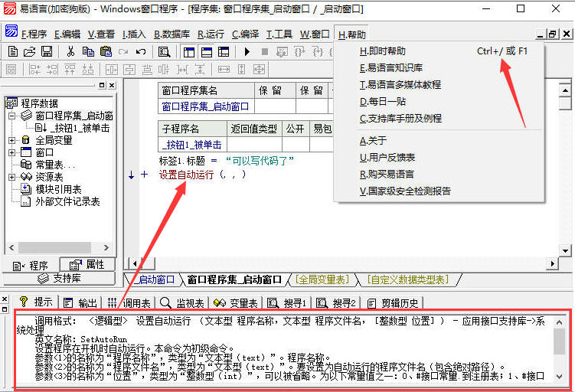This screenshot has width=575, height=392.
Task: Open the [全局变量表] editor tab
Action: coord(322,279)
